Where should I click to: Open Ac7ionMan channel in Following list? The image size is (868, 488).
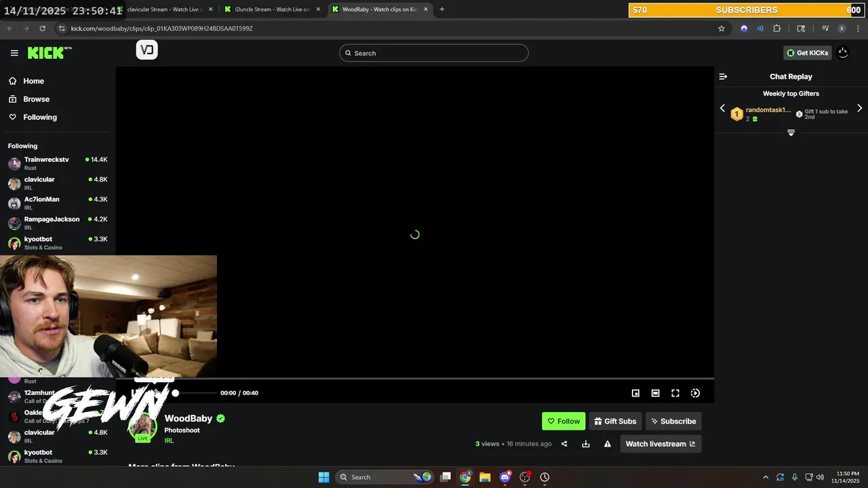(58, 203)
